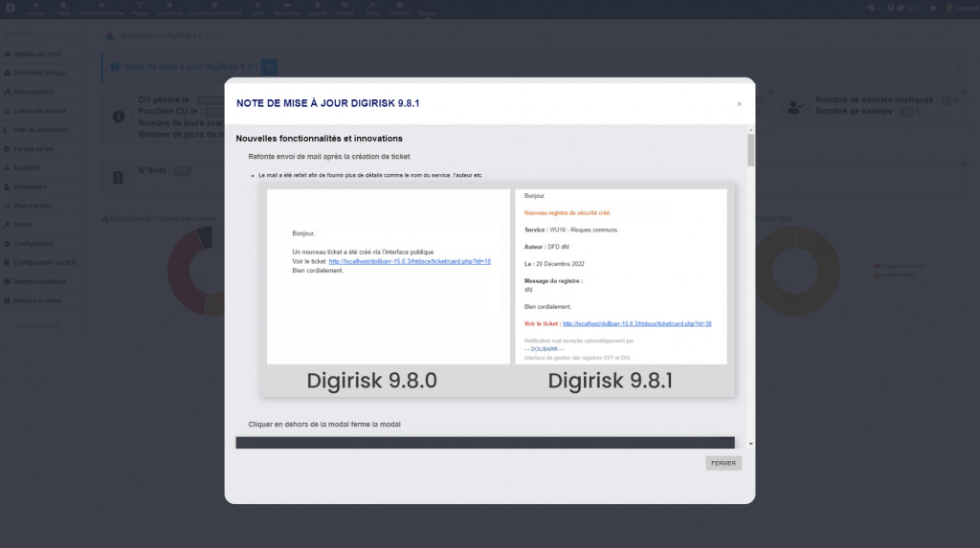Click the Documents folder icon in the top menu
The height and width of the screenshot is (548, 980).
click(287, 6)
